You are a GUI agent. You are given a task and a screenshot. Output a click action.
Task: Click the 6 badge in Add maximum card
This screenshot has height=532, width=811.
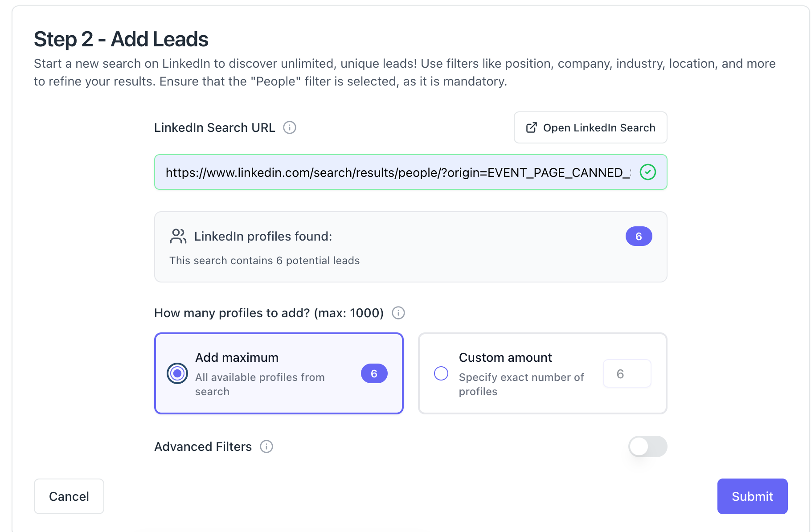pyautogui.click(x=374, y=373)
